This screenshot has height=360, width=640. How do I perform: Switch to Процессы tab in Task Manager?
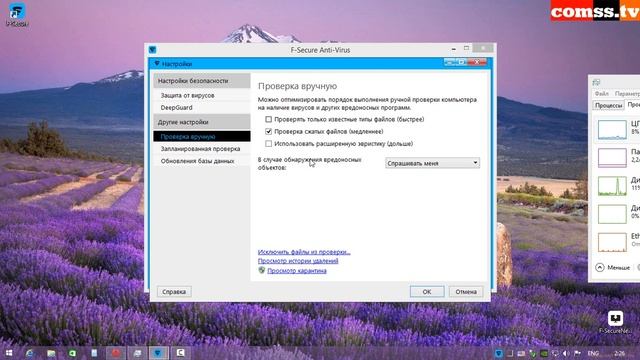click(x=609, y=105)
